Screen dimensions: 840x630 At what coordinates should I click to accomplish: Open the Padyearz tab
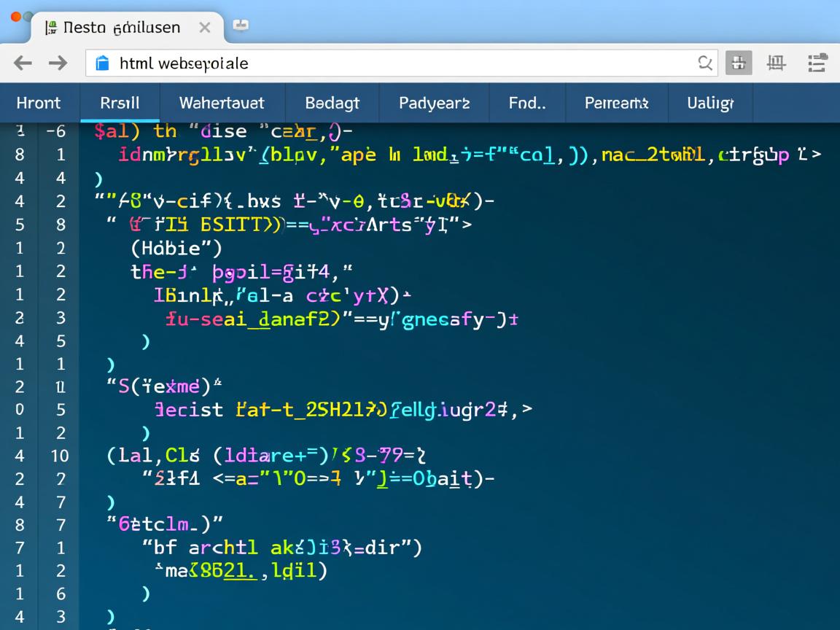434,103
